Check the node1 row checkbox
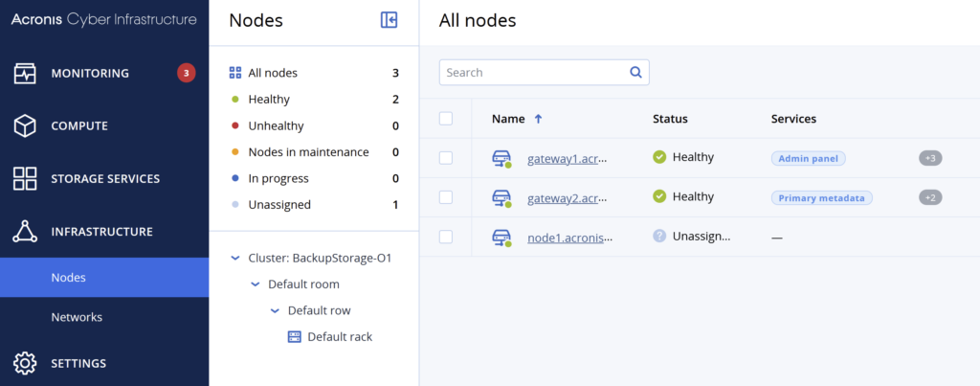The image size is (980, 386). (446, 237)
